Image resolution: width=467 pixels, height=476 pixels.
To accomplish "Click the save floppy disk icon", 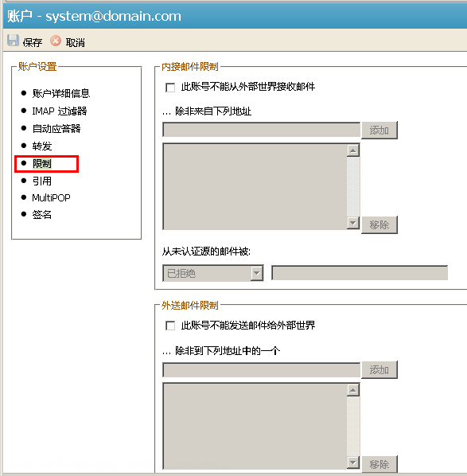I will [13, 41].
